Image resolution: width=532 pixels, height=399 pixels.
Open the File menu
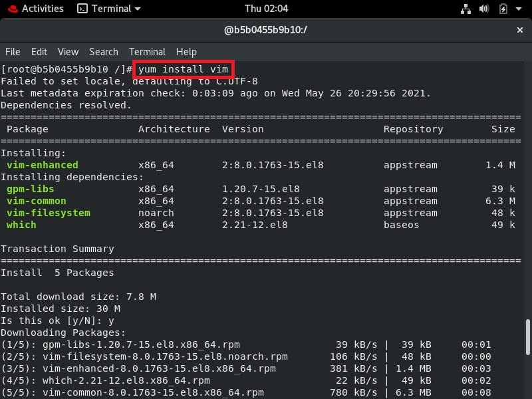click(x=13, y=52)
